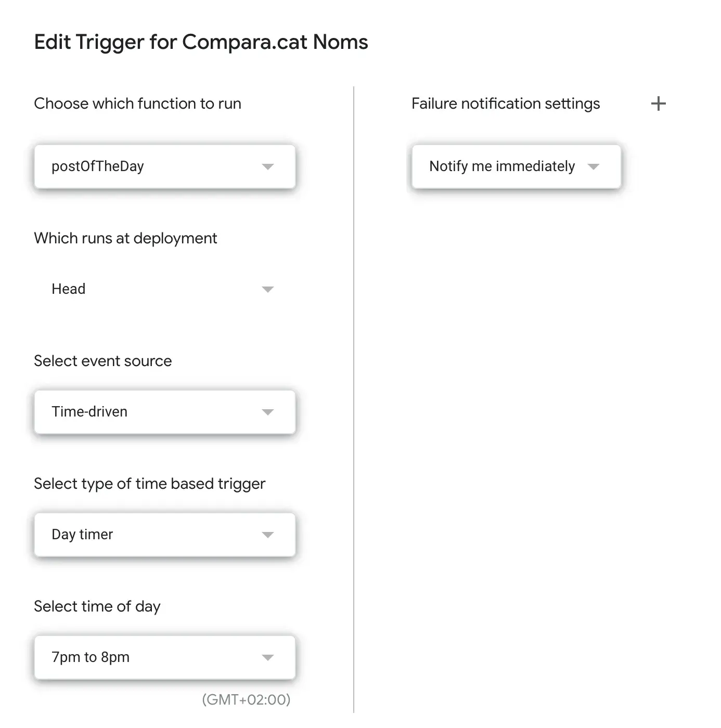The height and width of the screenshot is (728, 721).
Task: Expand the Head deployment dropdown
Action: pyautogui.click(x=156, y=289)
